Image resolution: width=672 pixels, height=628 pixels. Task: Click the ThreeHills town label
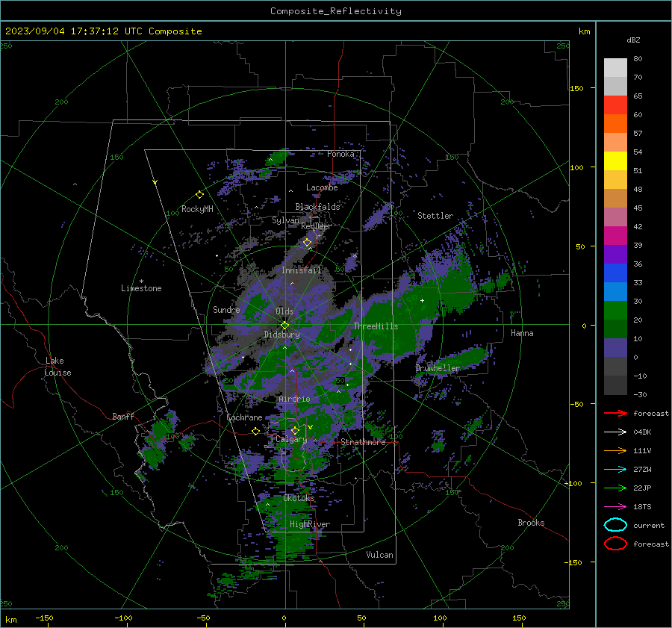(376, 326)
